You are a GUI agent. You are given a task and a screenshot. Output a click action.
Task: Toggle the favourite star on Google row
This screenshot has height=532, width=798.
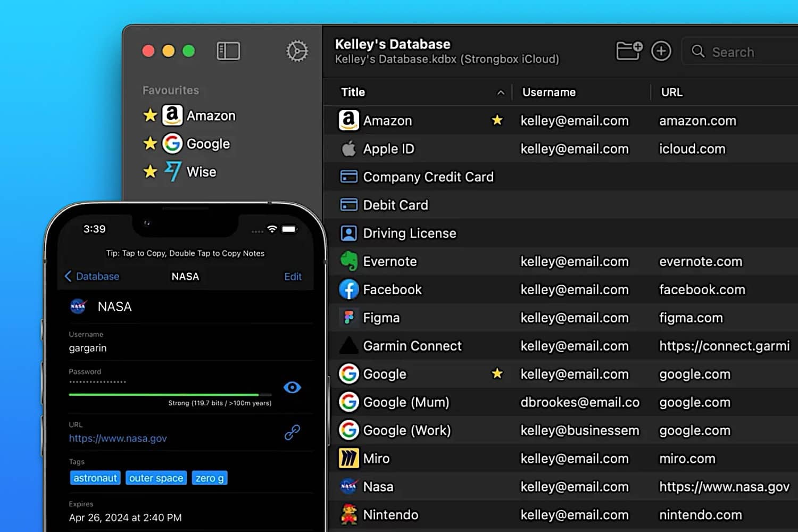(x=497, y=373)
